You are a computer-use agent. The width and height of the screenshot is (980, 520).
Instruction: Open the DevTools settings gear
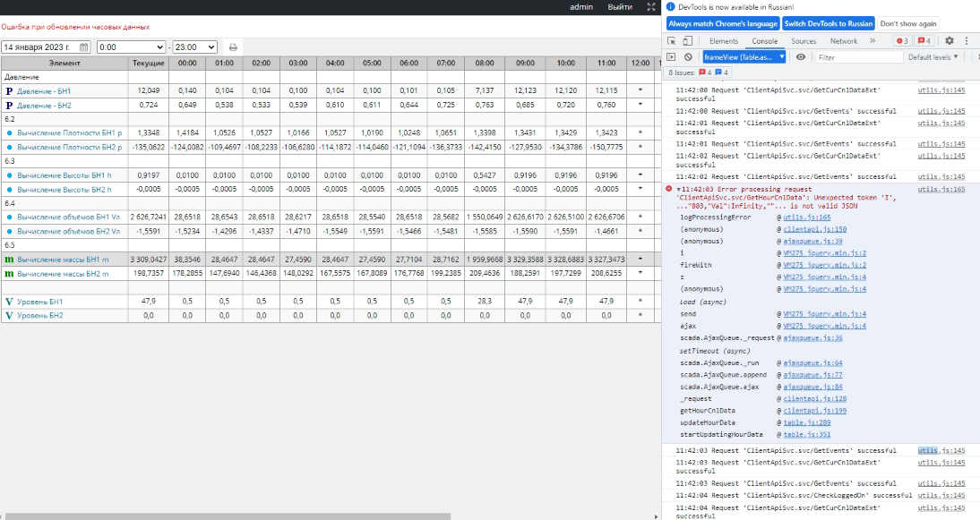[x=949, y=40]
